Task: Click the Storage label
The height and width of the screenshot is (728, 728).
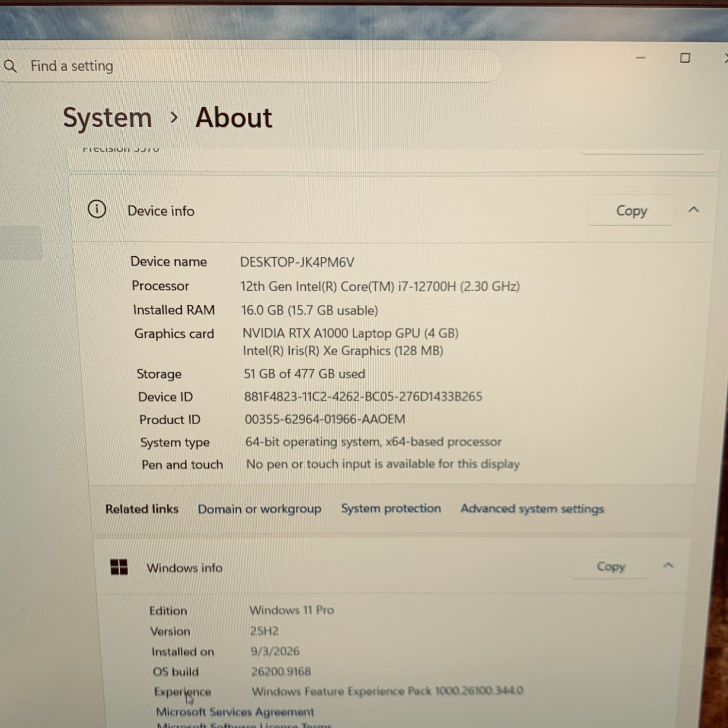Action: click(x=159, y=374)
